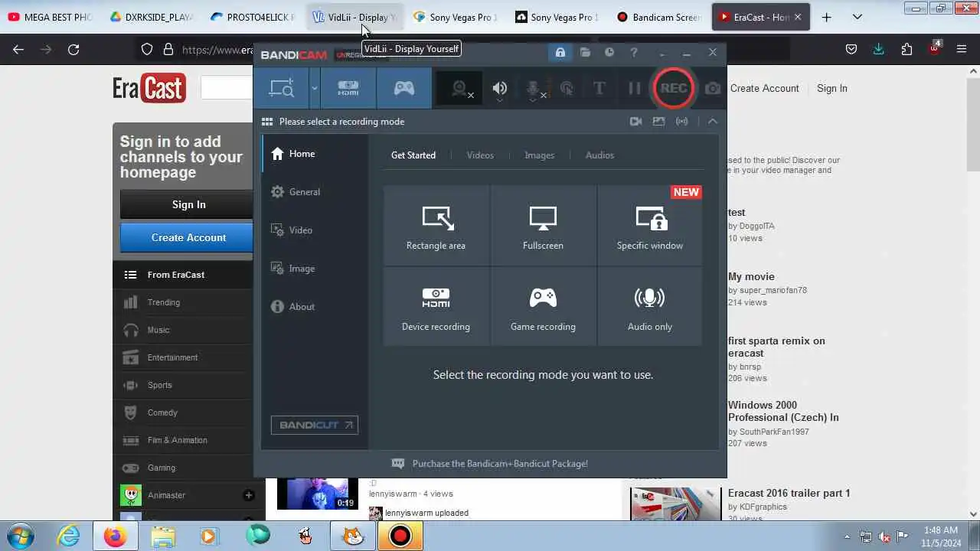Switch to the Get Started tab

[413, 155]
